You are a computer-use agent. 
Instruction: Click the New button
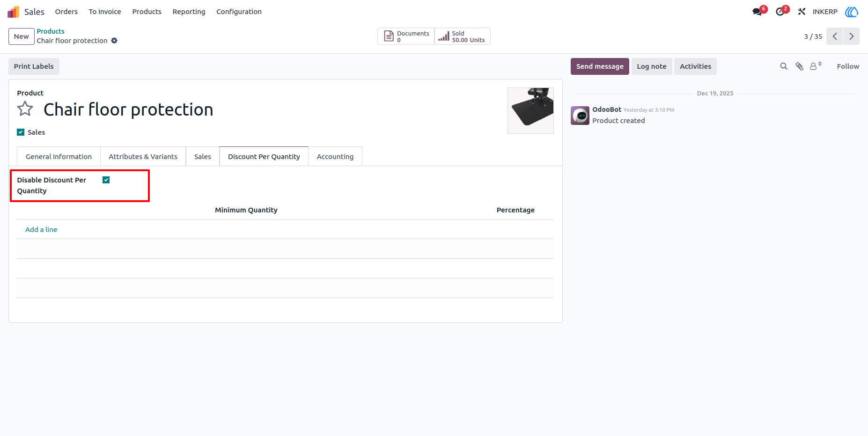22,36
